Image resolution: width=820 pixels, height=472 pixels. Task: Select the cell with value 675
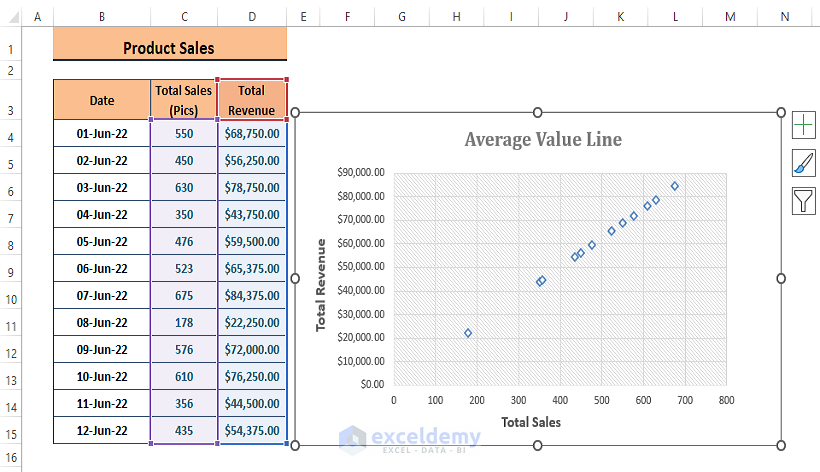tap(184, 295)
